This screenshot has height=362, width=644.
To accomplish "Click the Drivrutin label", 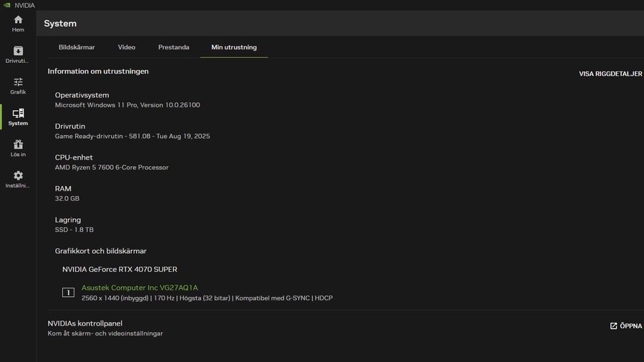I will [70, 127].
